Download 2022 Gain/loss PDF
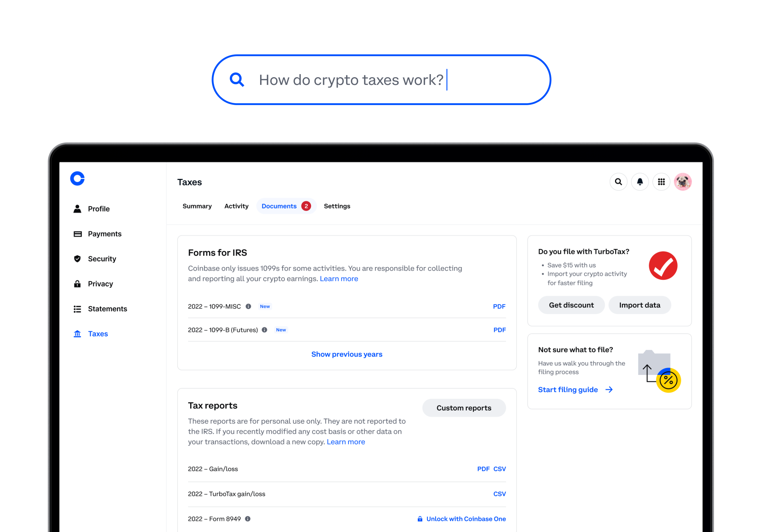Viewport: 762px width, 532px height. pos(483,469)
